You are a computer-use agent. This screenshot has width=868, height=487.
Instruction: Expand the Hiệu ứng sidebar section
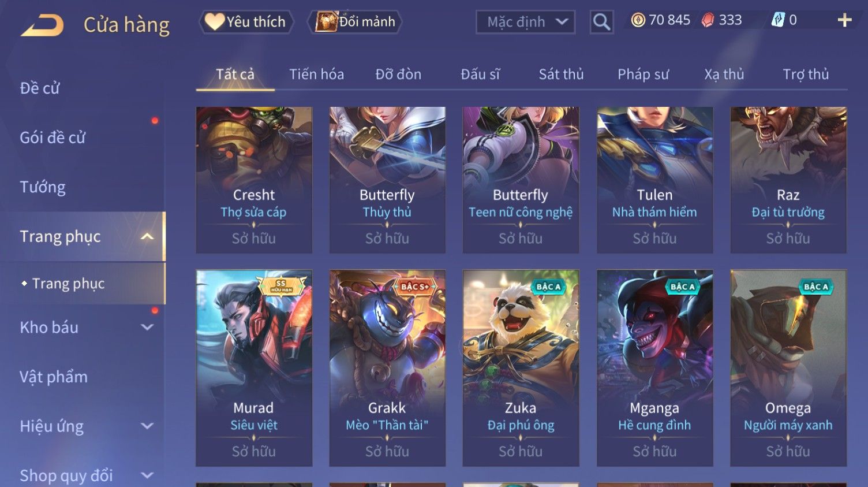[147, 426]
